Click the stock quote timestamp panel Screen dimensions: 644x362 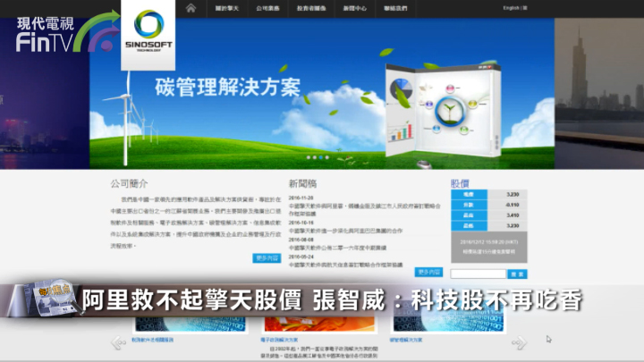tap(488, 247)
